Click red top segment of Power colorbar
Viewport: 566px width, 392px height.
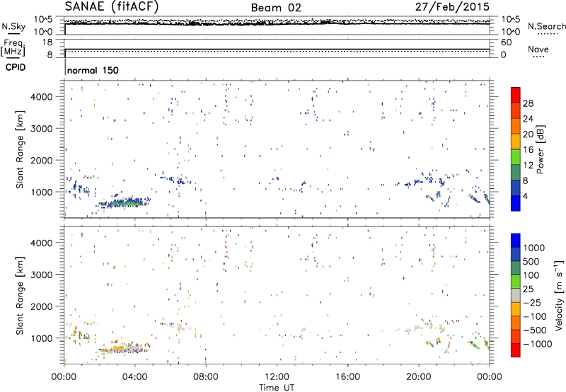coord(516,95)
